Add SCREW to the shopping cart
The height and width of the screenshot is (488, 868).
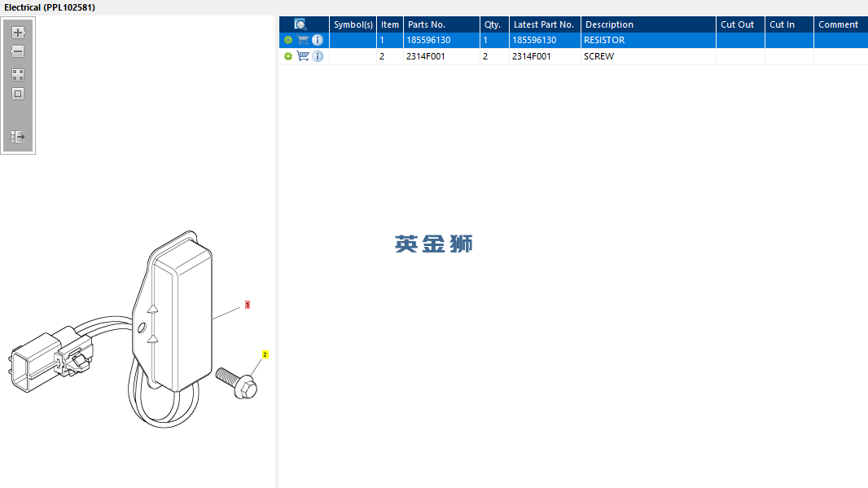click(303, 56)
